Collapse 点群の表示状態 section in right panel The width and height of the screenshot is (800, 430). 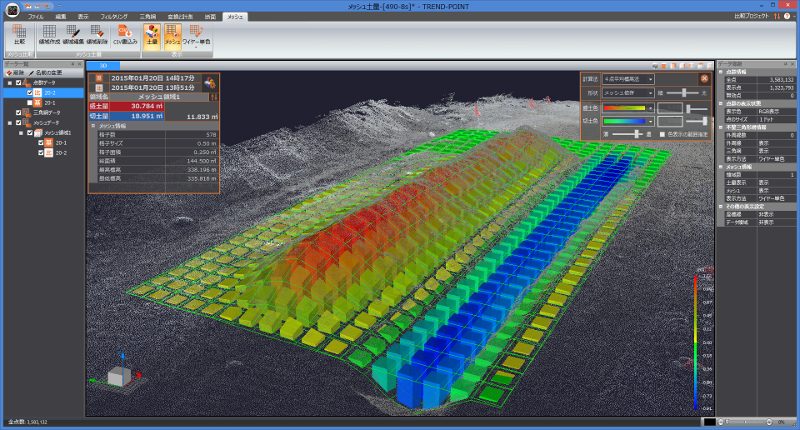(x=721, y=104)
